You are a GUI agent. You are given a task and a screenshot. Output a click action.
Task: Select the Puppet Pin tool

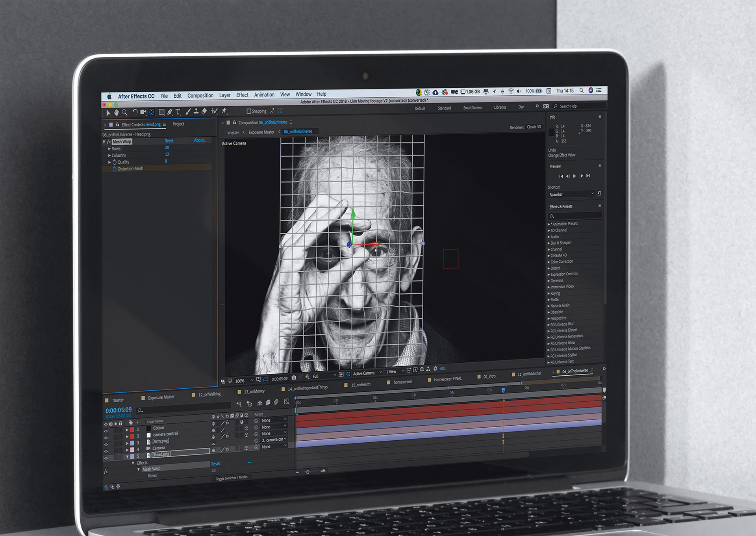pos(224,111)
